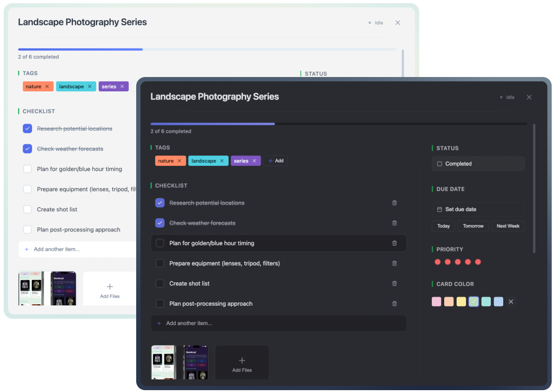Open 'Add Files' tile in dark panel
The width and height of the screenshot is (554, 392).
(242, 363)
